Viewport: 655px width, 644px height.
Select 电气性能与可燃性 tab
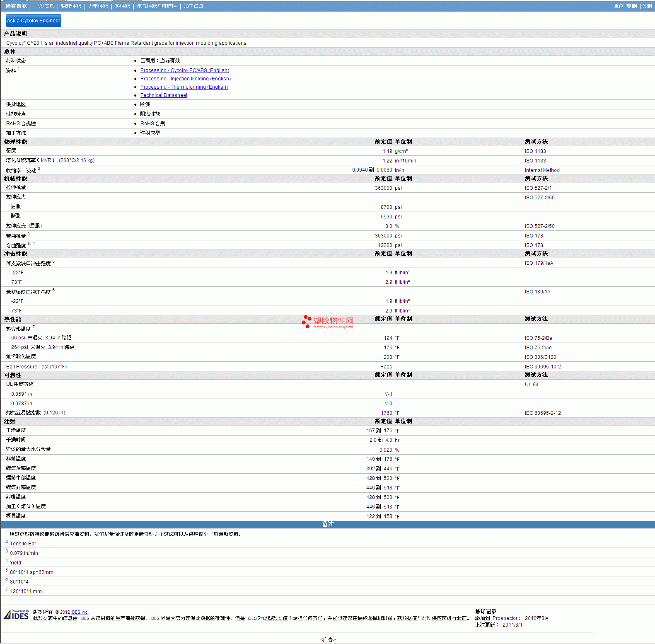(157, 6)
